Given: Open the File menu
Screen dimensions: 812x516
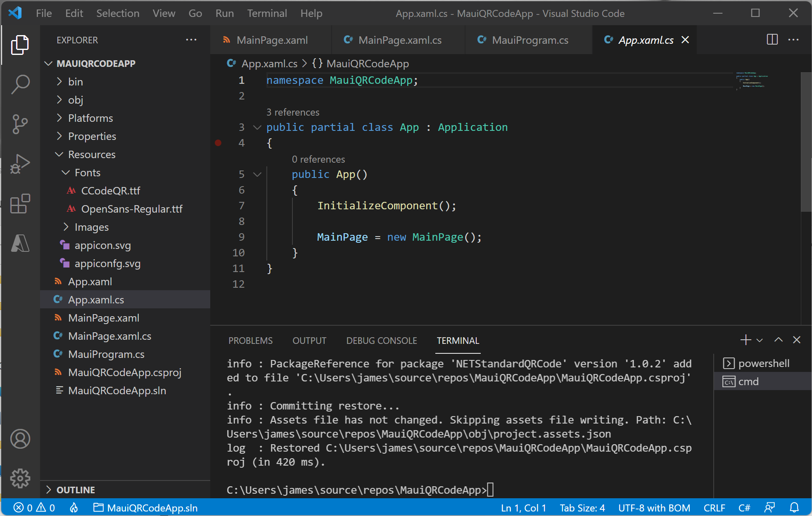Looking at the screenshot, I should [x=44, y=13].
